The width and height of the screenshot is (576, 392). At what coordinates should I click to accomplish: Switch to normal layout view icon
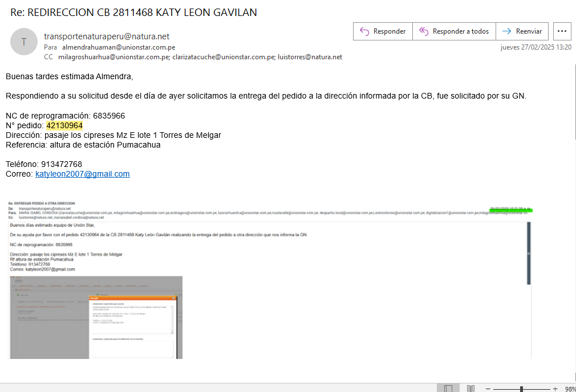tap(448, 388)
